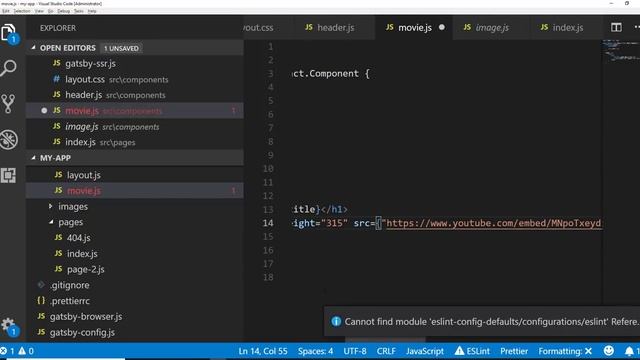The height and width of the screenshot is (360, 640).
Task: Open the View menu
Action: [39, 11]
